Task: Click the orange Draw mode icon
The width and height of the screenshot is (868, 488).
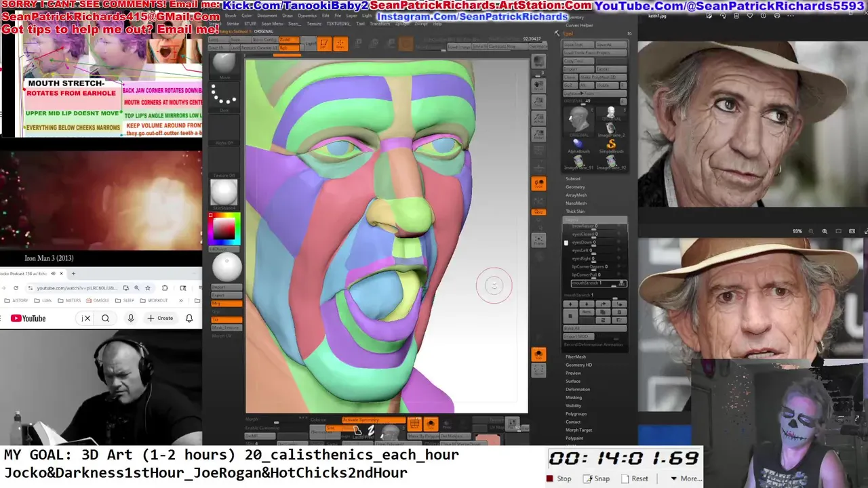Action: [340, 44]
